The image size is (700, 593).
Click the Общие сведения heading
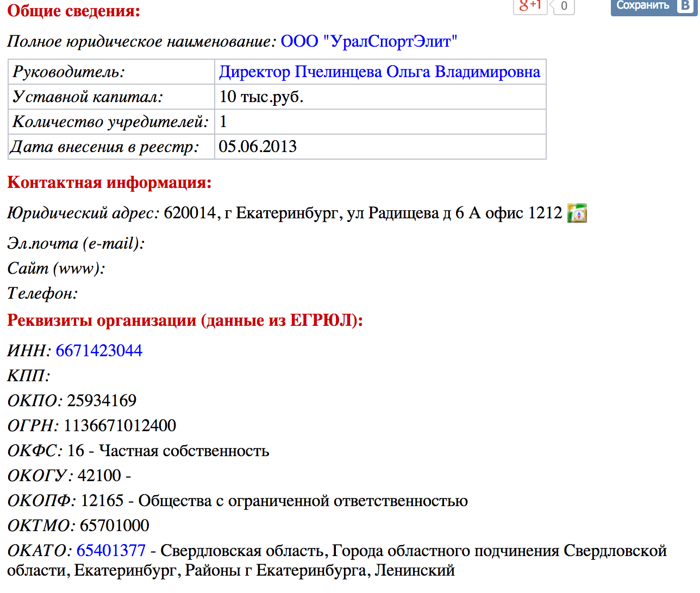click(x=74, y=11)
